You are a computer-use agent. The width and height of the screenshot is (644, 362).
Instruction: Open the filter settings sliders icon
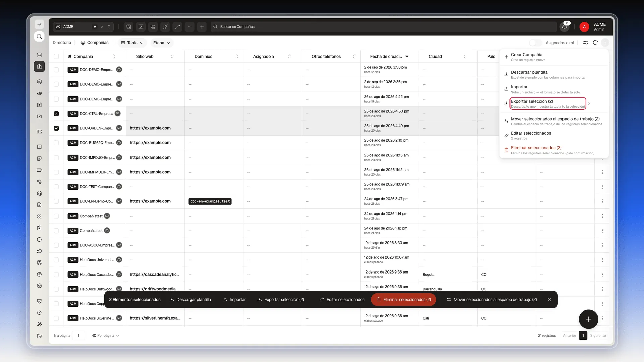[585, 43]
